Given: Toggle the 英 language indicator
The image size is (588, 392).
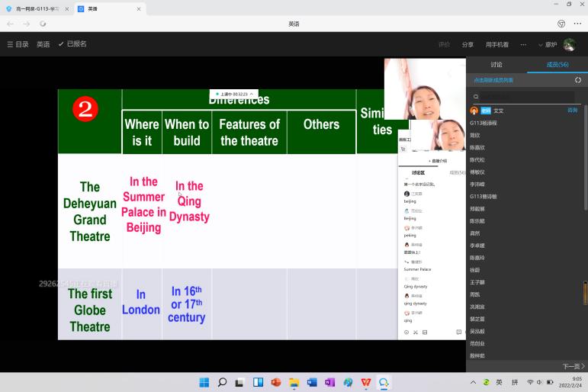Looking at the screenshot, I should [x=500, y=382].
